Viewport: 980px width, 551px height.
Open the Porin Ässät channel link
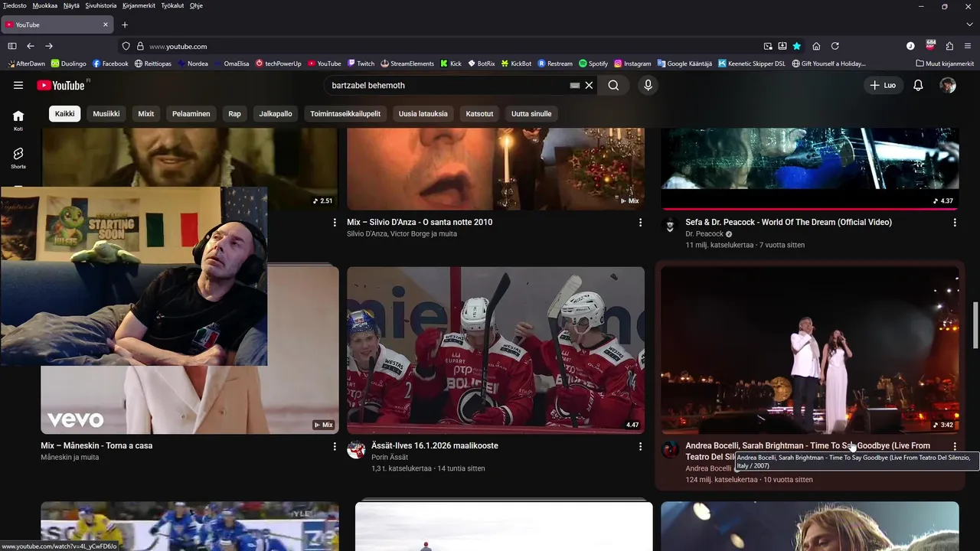click(390, 457)
